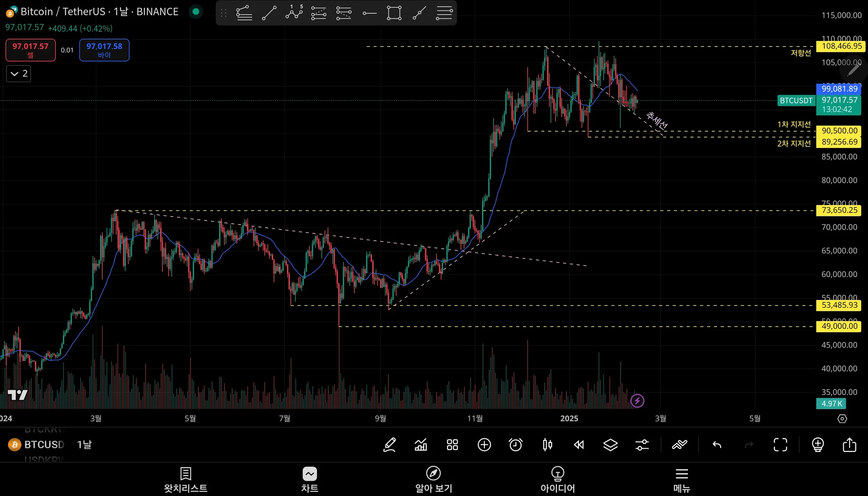
Task: Tap the 108,466.95 price label
Action: click(x=841, y=46)
